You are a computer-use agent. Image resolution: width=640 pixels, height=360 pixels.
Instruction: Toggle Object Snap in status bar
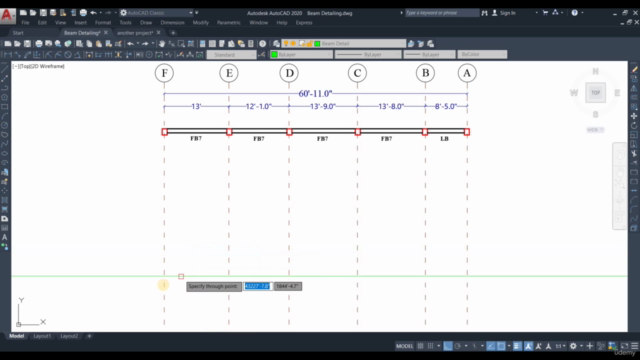coord(501,346)
